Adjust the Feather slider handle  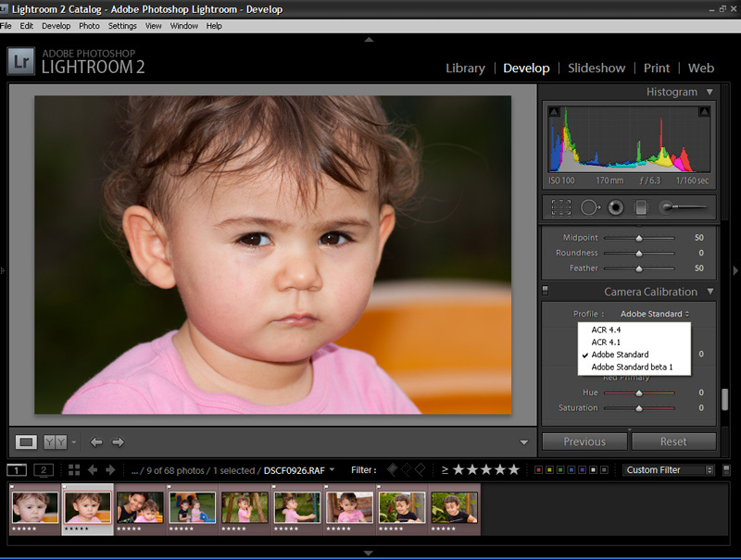coord(638,268)
